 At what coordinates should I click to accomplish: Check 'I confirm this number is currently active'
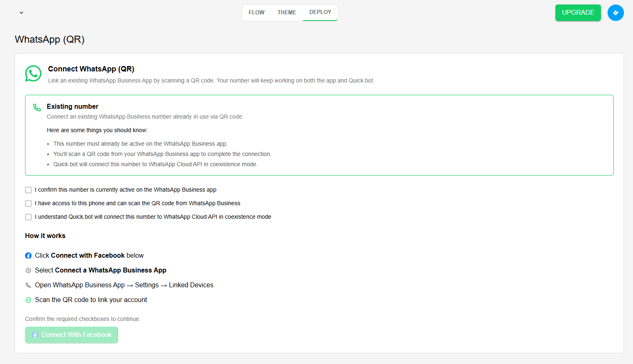pos(28,190)
